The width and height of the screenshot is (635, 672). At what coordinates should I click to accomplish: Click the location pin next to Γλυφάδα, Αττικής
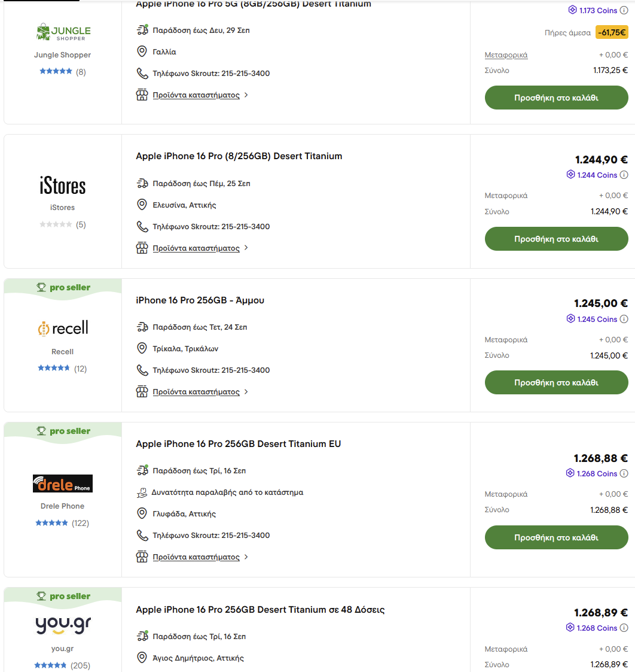[142, 513]
